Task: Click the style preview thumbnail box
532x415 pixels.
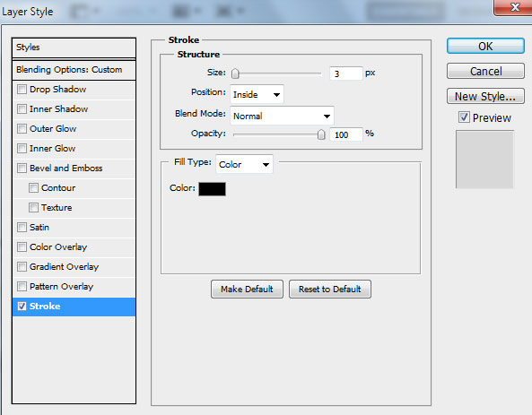Action: point(484,160)
